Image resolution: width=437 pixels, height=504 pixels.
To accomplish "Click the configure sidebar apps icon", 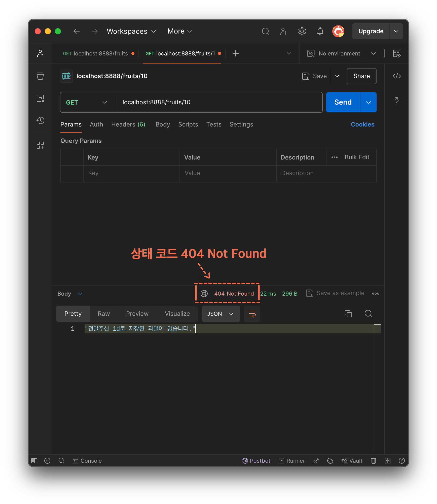I will click(x=40, y=145).
